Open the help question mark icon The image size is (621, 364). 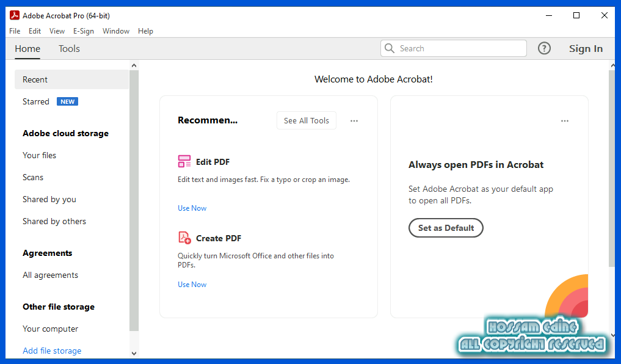(x=544, y=48)
